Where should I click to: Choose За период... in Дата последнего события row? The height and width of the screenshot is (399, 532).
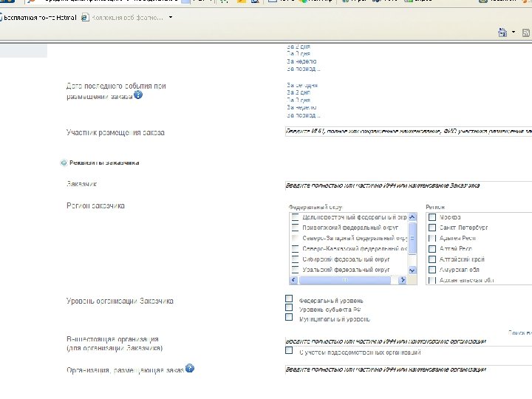click(x=304, y=115)
